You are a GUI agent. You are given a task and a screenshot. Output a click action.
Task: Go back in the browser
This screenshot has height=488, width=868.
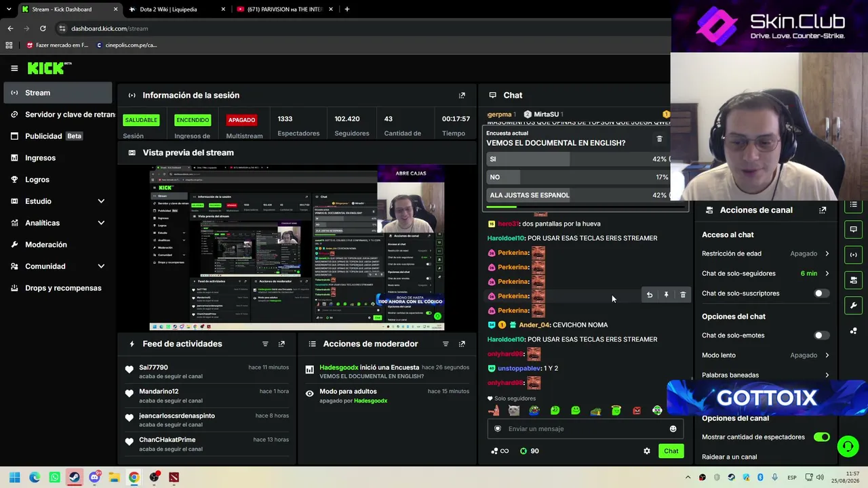point(10,28)
